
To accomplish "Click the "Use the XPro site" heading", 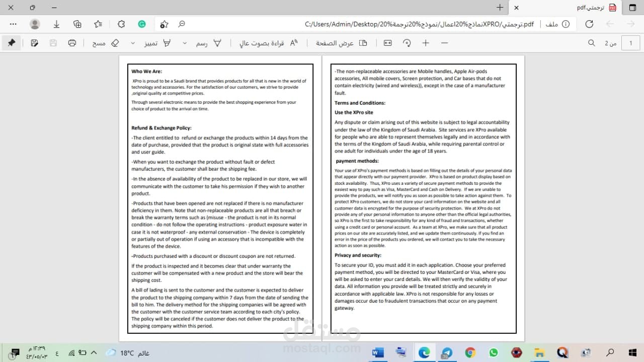I will point(354,112).
